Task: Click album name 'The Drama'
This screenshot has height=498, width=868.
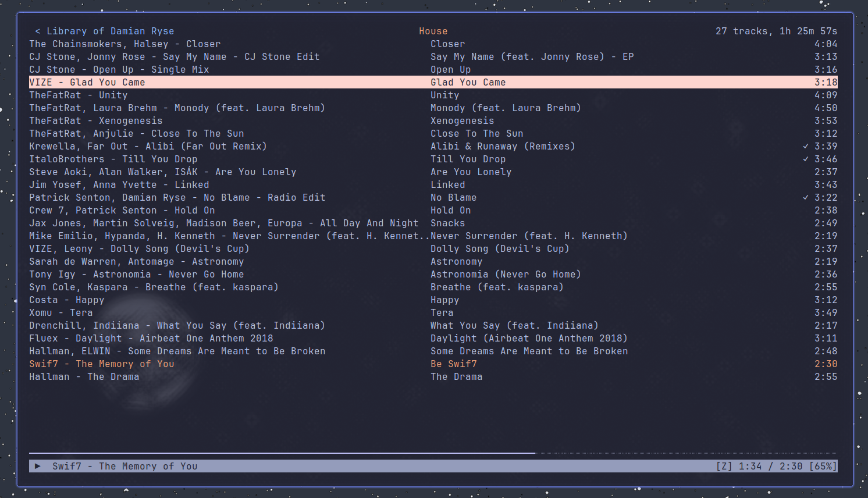Action: [457, 377]
